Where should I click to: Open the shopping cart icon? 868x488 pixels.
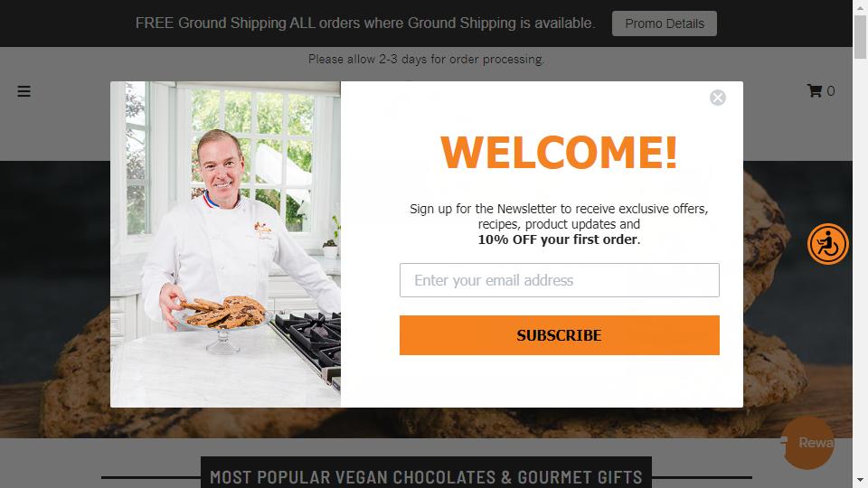(815, 90)
